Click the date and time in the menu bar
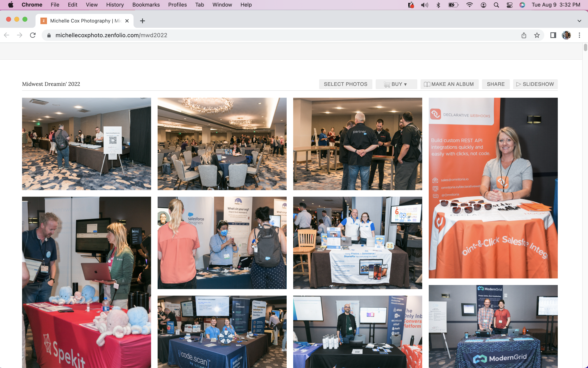Screen dimensions: 588x368 (556, 5)
